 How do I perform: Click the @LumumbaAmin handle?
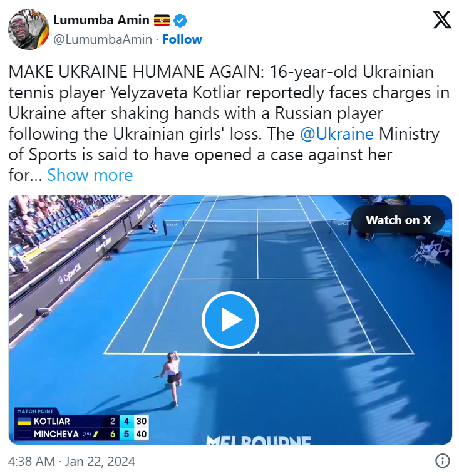[103, 39]
